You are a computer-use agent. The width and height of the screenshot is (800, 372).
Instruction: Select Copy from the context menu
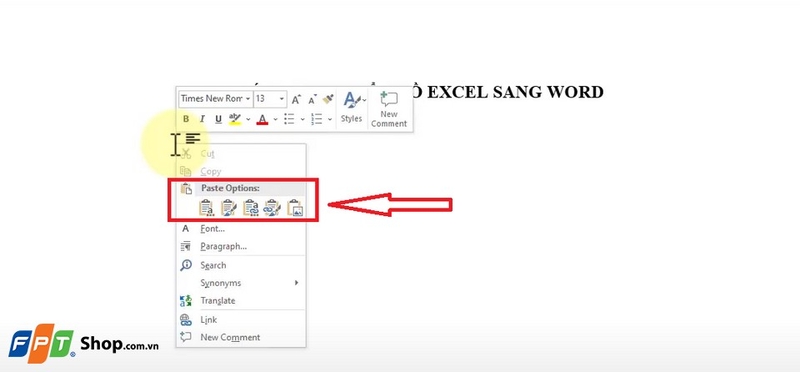pos(241,171)
